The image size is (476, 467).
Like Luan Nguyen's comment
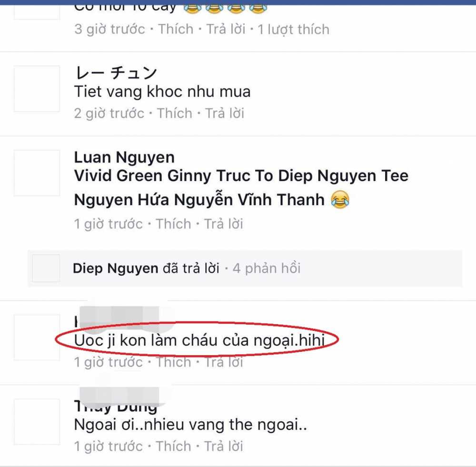click(173, 224)
